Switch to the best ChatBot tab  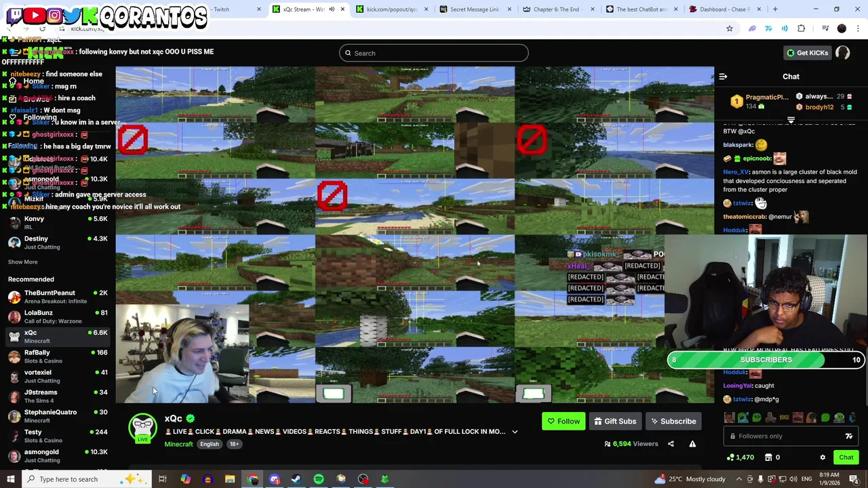[x=642, y=9]
